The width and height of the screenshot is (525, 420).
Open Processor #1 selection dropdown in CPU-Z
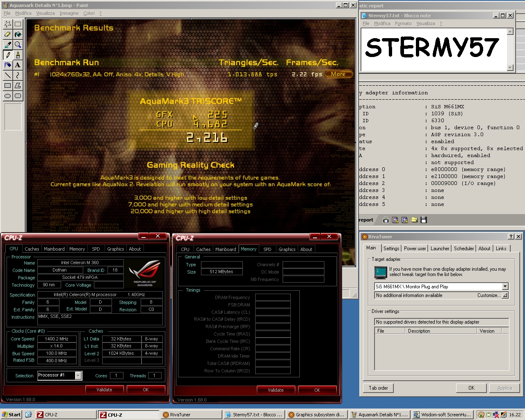[78, 375]
